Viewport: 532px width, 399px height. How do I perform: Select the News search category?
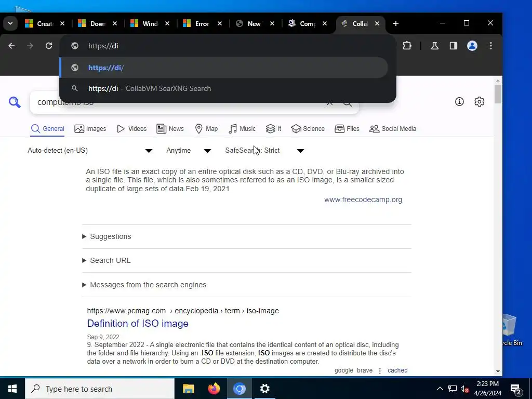pos(170,129)
